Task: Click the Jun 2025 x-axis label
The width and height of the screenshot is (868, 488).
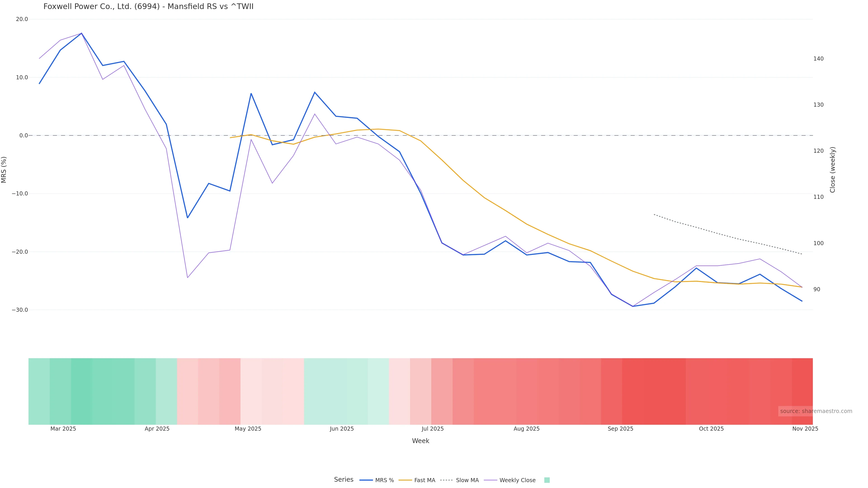Action: click(x=342, y=429)
